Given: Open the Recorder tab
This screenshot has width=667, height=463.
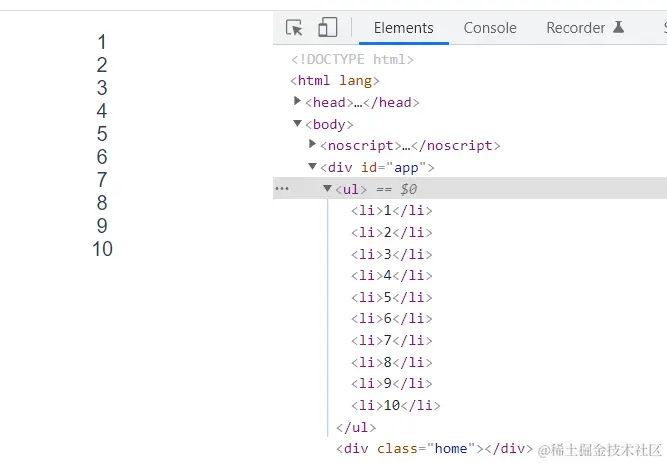Looking at the screenshot, I should pos(575,28).
